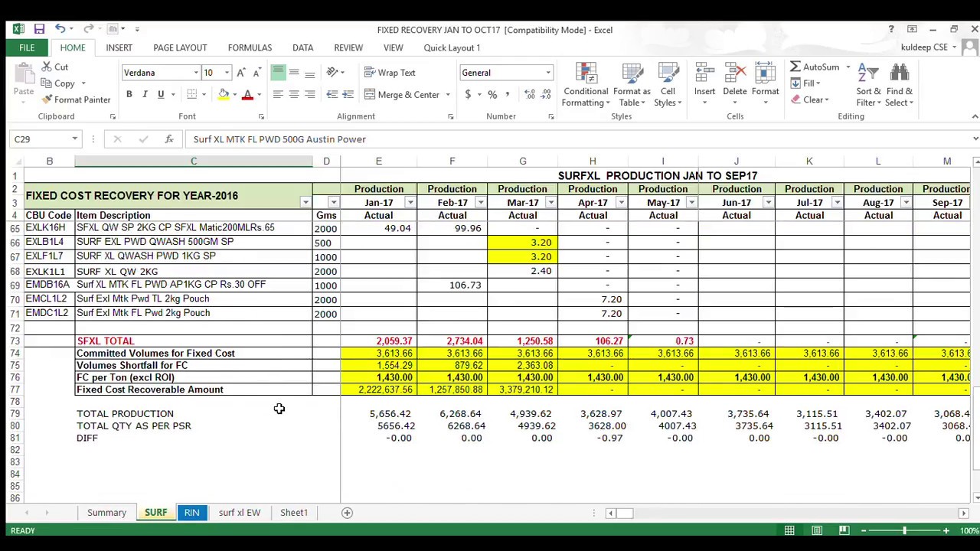
Task: Click the Cut scissors icon
Action: [46, 67]
